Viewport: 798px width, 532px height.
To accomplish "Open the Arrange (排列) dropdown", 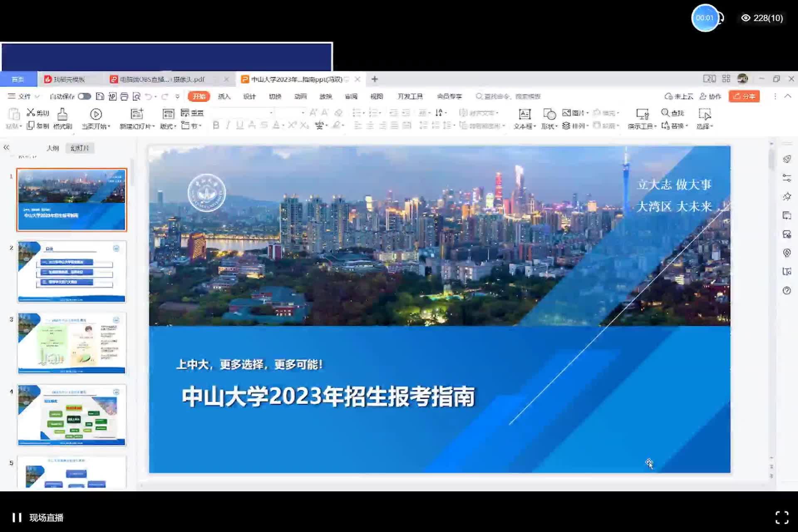I will coord(575,126).
